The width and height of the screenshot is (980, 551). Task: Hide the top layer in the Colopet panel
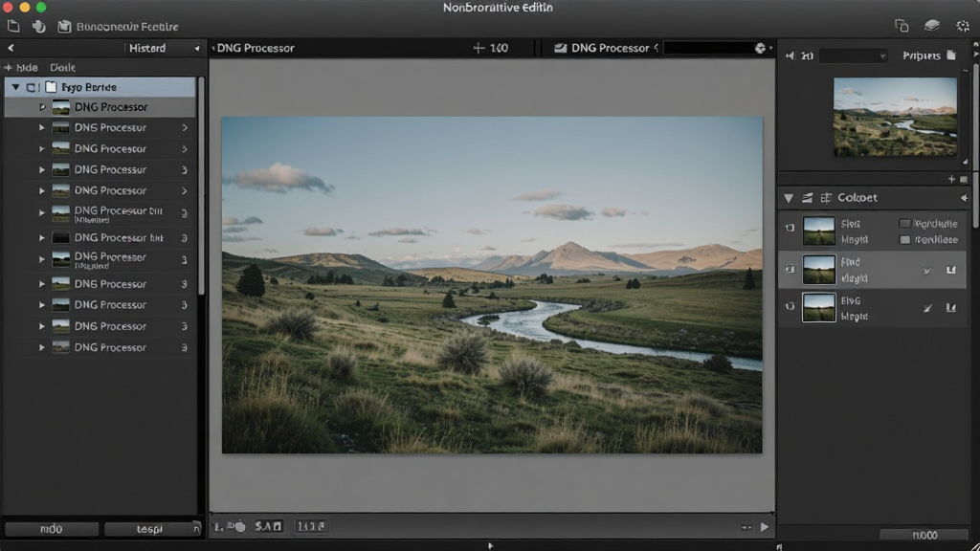(x=790, y=228)
